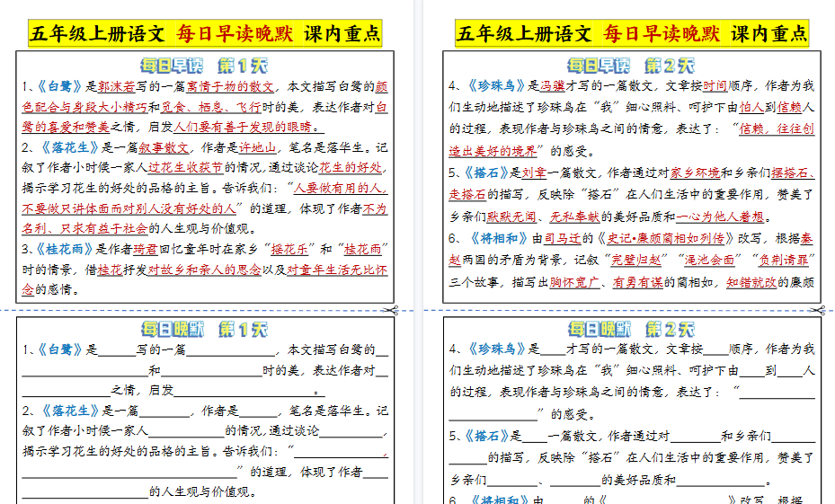This screenshot has height=504, width=835.
Task: Click the red answer 有勇有谋
Action: coord(637,282)
